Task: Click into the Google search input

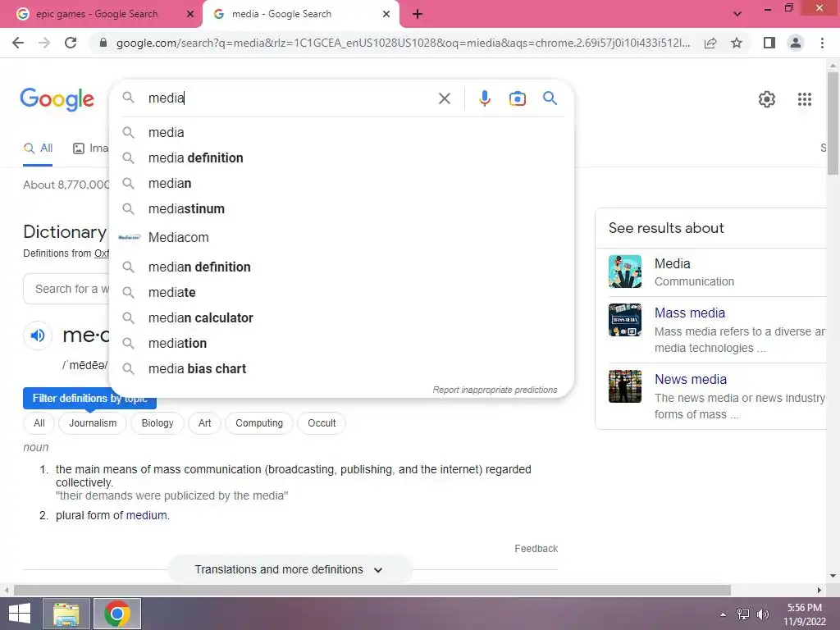Action: click(290, 98)
